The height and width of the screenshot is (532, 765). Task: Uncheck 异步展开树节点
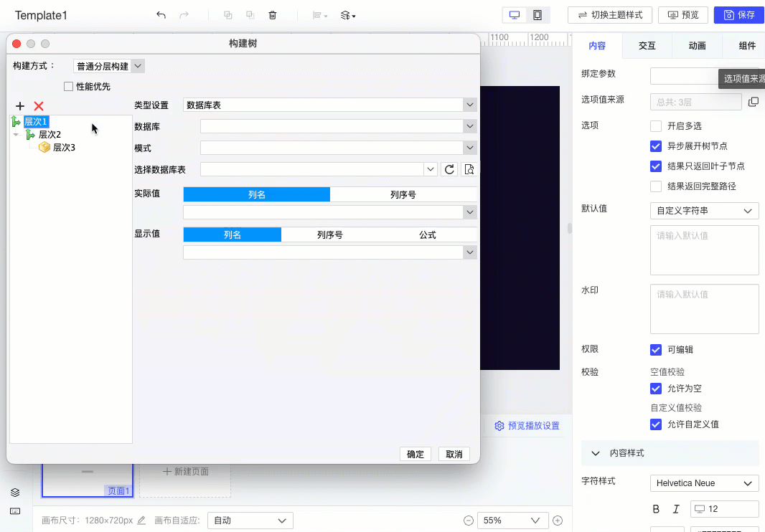pyautogui.click(x=656, y=146)
